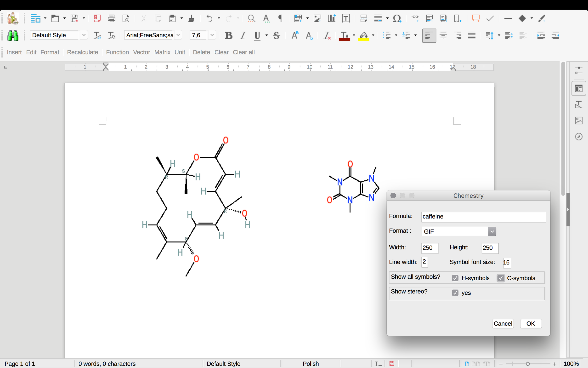Screen dimensions: 588x368
Task: Open the Find and Replace binoculars icon
Action: (13, 36)
